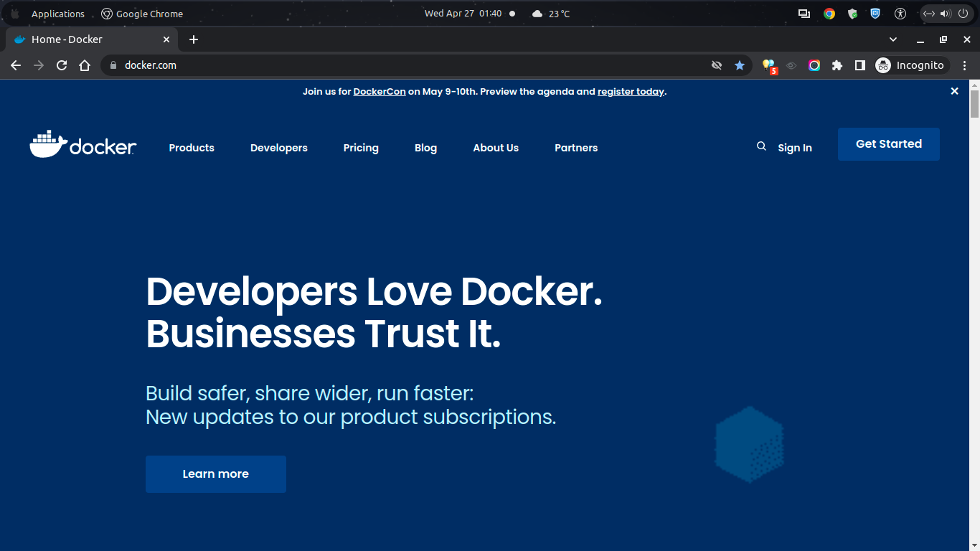Click the Chrome tray icon in top panel

(x=829, y=14)
